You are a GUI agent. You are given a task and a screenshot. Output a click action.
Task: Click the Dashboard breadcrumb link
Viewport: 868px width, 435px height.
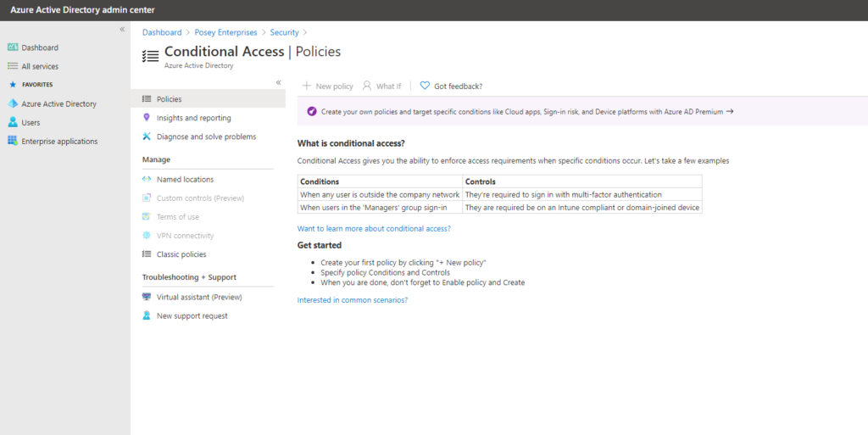tap(162, 32)
